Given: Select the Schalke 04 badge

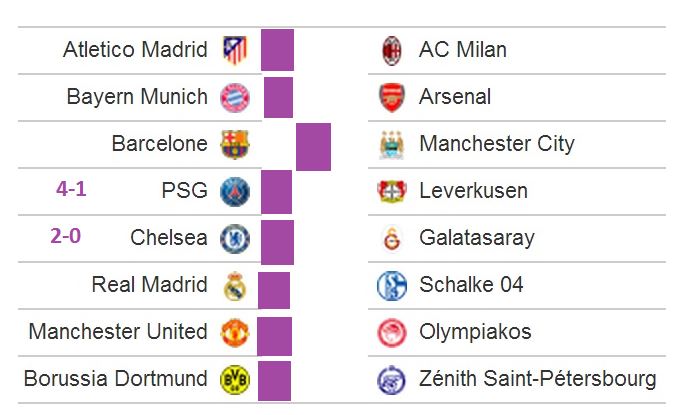Looking at the screenshot, I should tap(392, 286).
